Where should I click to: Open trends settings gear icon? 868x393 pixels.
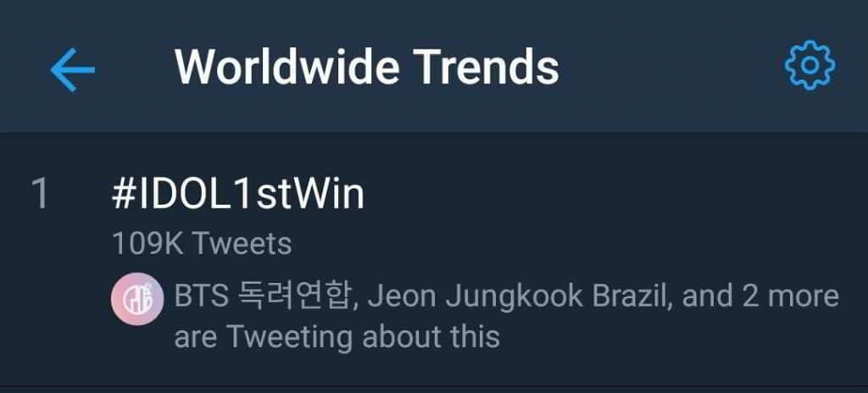[810, 66]
